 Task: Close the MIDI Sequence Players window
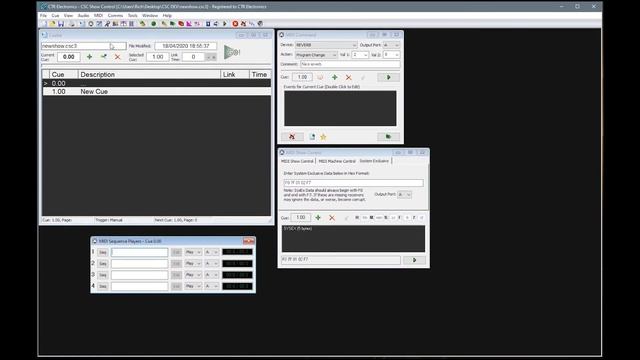249,241
